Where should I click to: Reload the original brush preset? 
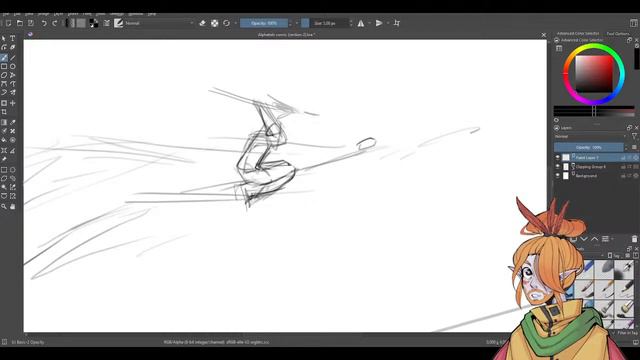(x=227, y=23)
